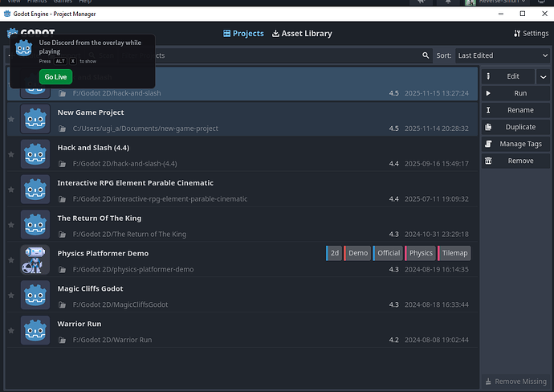Open folder icon for New Game Project path
Screen dimensions: 554x392
63,129
